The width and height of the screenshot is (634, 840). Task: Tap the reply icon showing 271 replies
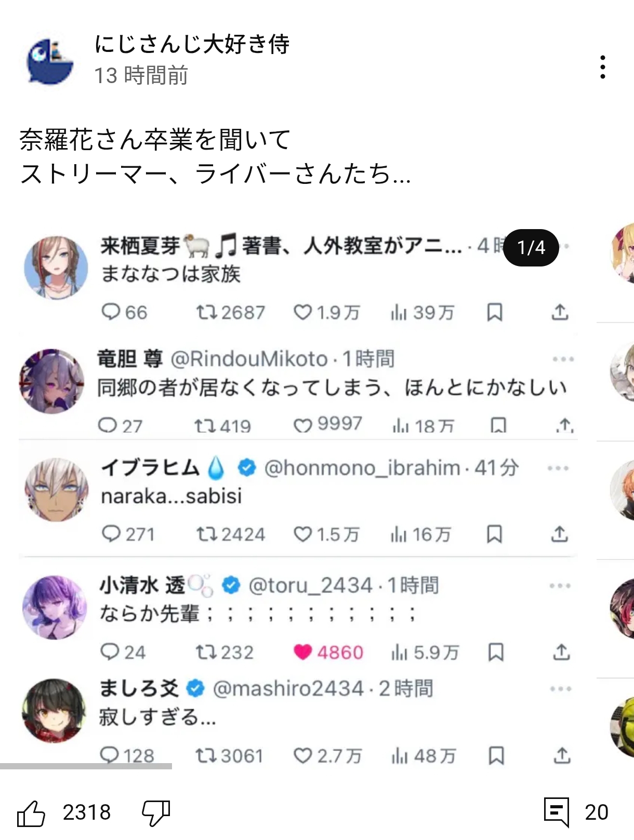pos(111,534)
